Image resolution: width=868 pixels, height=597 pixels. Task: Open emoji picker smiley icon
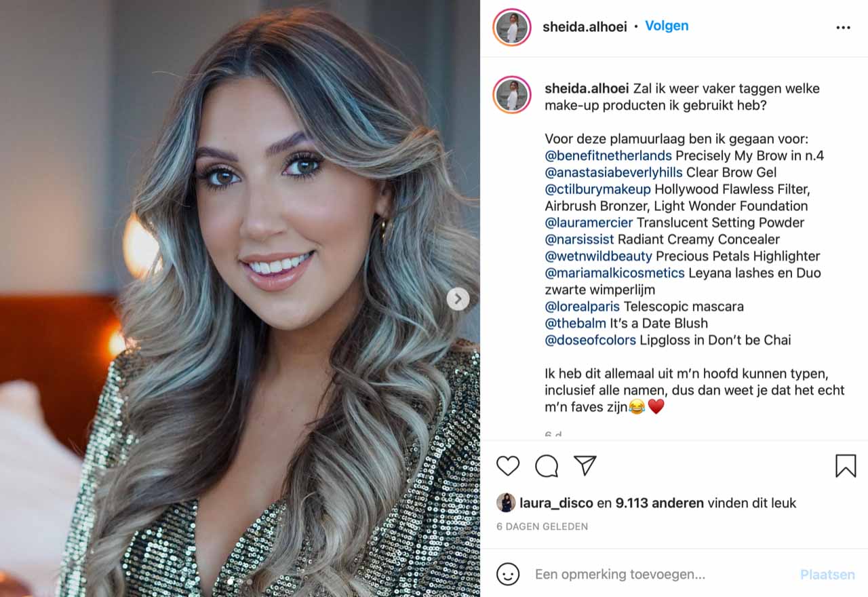508,574
